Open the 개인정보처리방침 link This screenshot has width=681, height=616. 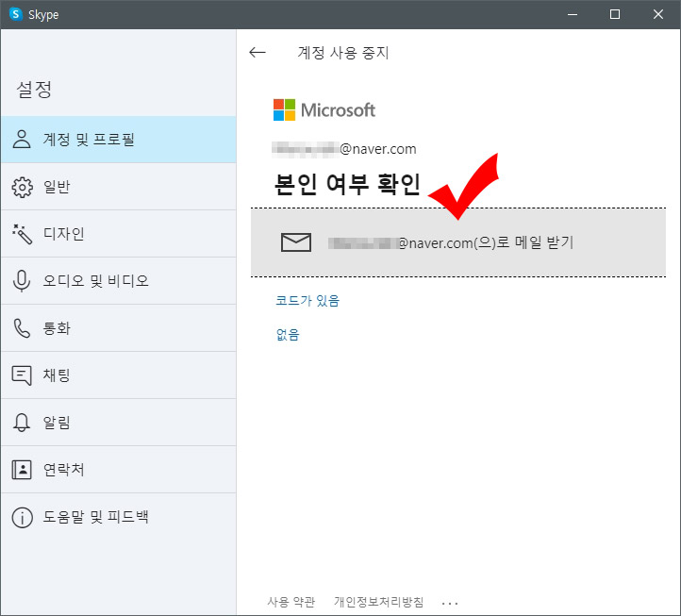click(378, 602)
